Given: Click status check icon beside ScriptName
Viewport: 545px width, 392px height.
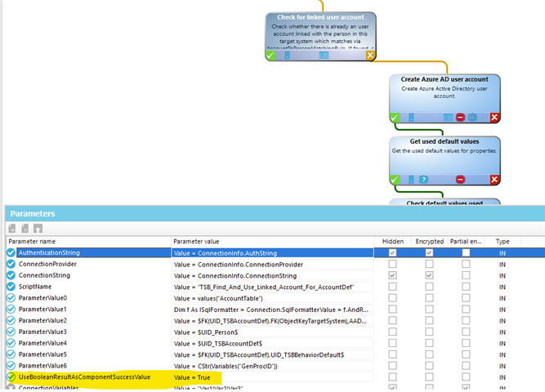Looking at the screenshot, I should (x=11, y=287).
